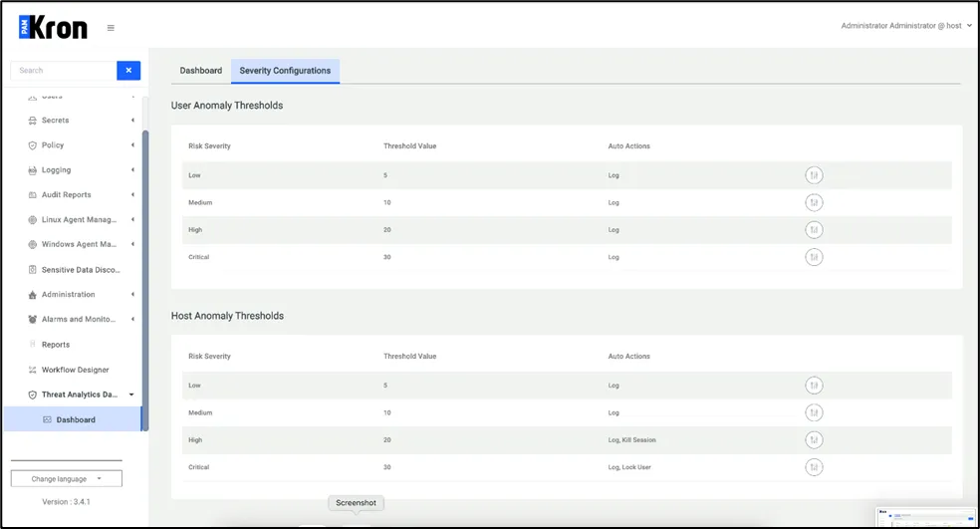Open the Administrator @ host user menu

906,26
